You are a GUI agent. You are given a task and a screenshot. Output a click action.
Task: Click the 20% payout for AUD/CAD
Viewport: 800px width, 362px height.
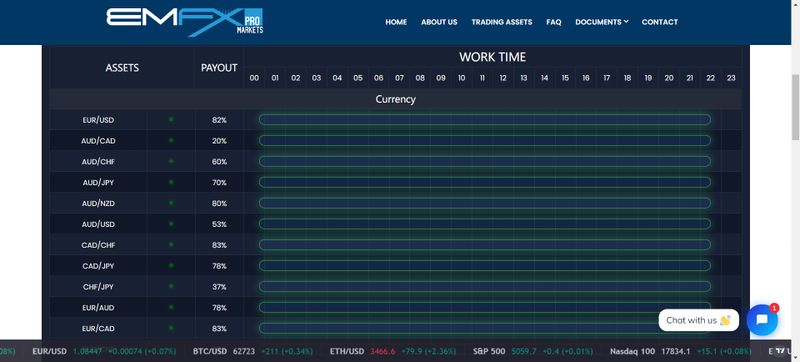pyautogui.click(x=219, y=141)
